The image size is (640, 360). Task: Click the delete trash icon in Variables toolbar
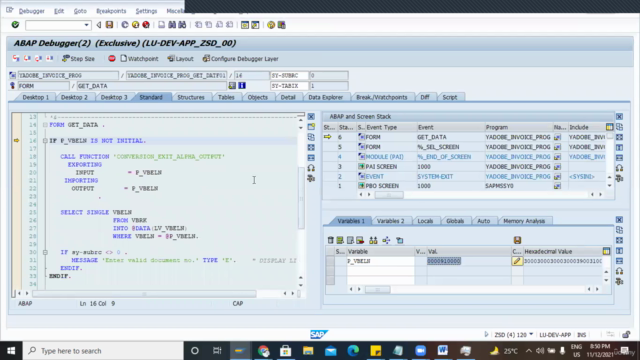tap(331, 240)
